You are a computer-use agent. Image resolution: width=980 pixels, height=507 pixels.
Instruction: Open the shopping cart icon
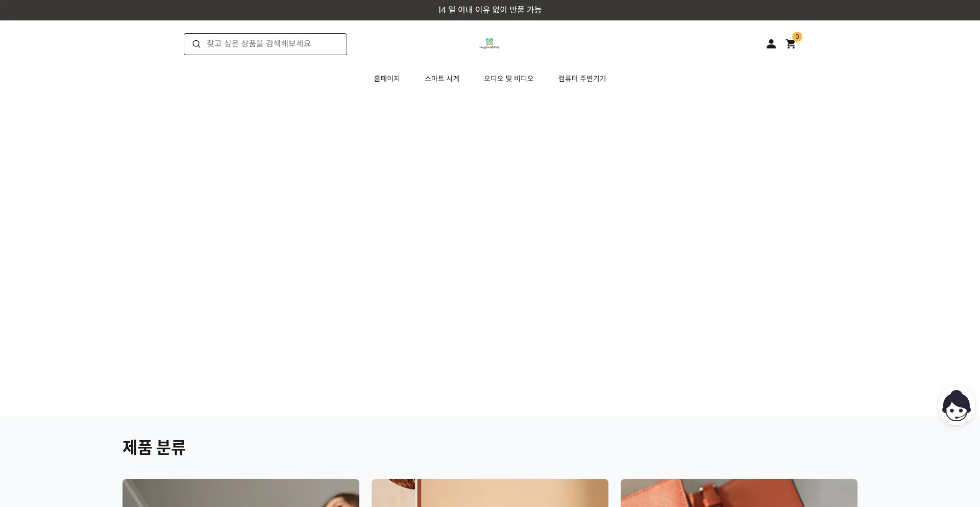pyautogui.click(x=791, y=44)
